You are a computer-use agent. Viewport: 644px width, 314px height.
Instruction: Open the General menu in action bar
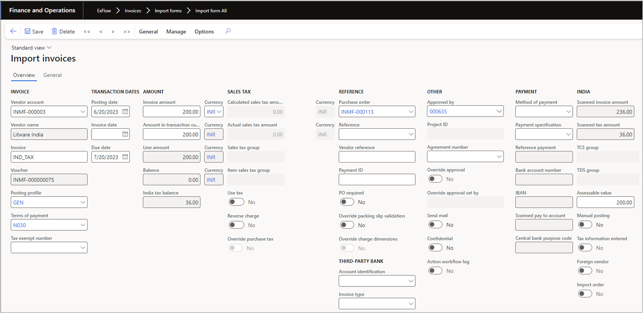click(148, 32)
